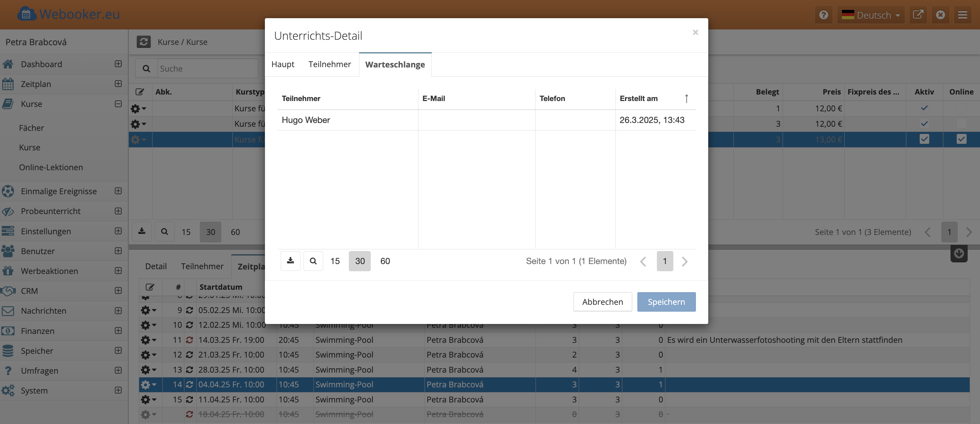Toggle the Aktiv checkbox in highlighted course row
Viewport: 980px width, 424px height.
(924, 139)
